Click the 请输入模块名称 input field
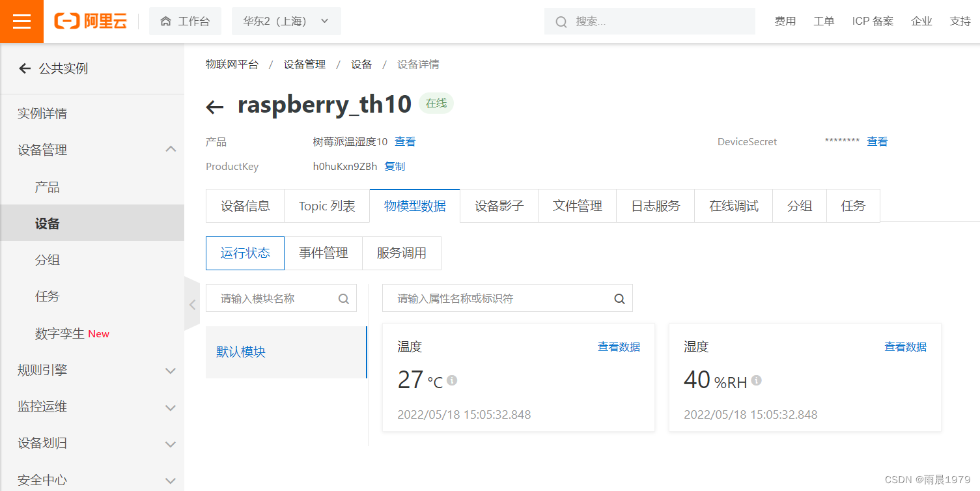 [281, 298]
